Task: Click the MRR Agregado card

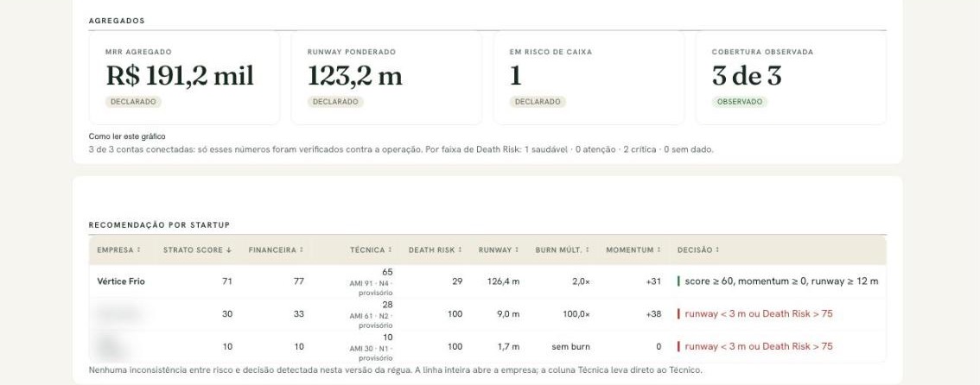Action: [x=184, y=78]
